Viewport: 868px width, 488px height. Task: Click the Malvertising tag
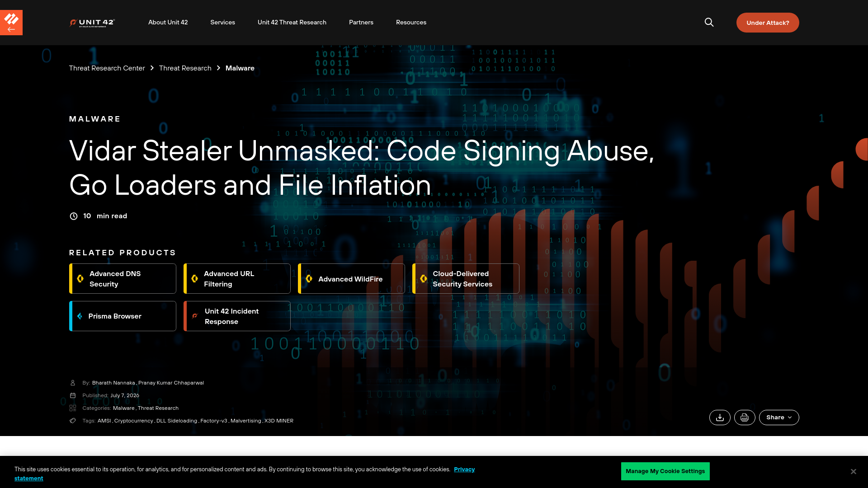coord(246,421)
